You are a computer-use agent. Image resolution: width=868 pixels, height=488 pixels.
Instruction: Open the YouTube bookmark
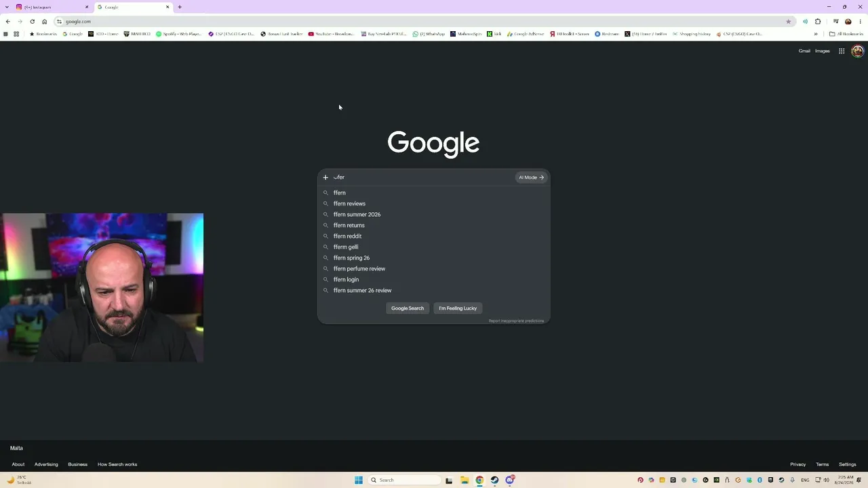[x=331, y=34]
